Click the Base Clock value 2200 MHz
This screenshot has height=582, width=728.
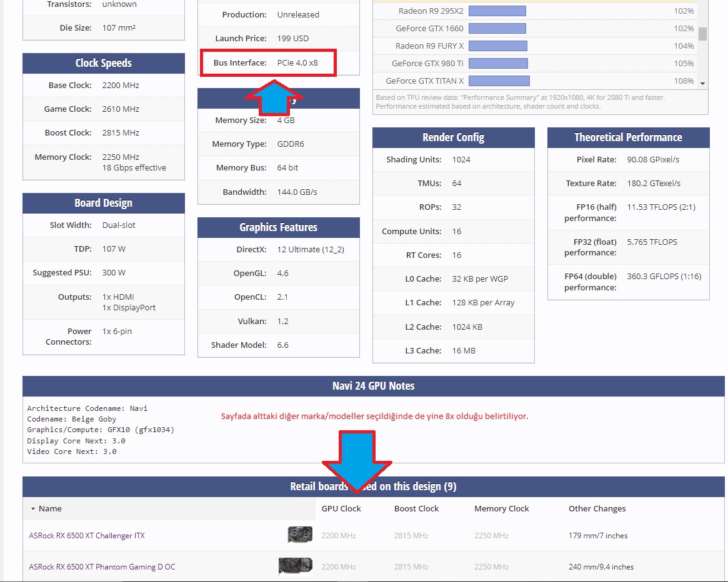[x=121, y=86]
